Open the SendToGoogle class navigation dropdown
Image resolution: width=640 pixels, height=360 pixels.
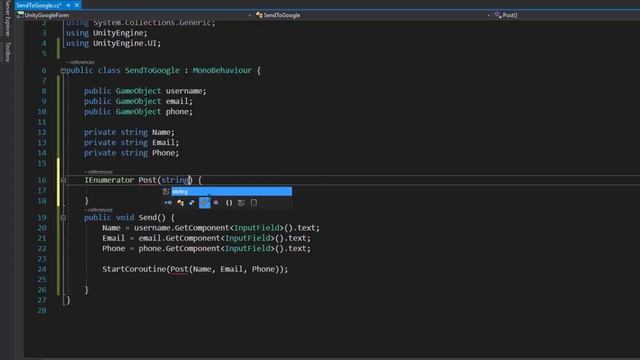[x=373, y=15]
